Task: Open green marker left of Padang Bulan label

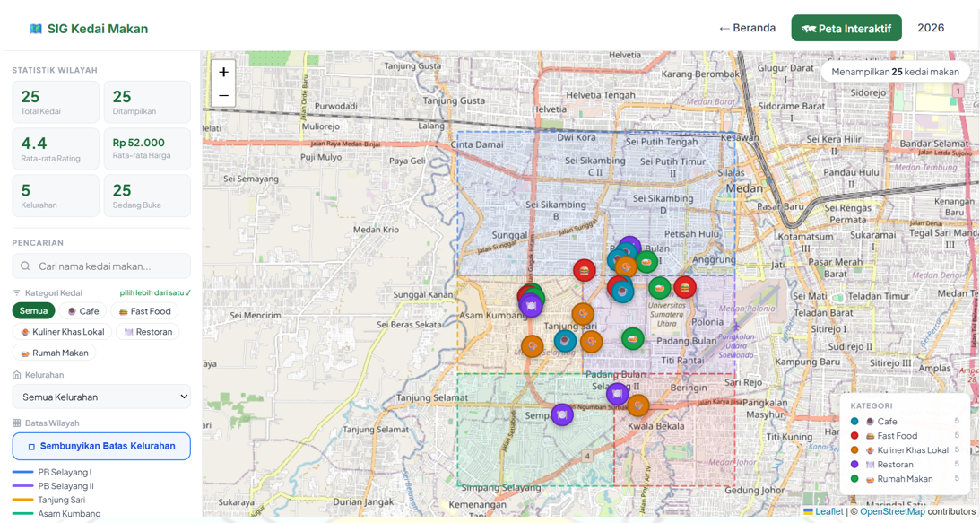Action: pos(632,339)
